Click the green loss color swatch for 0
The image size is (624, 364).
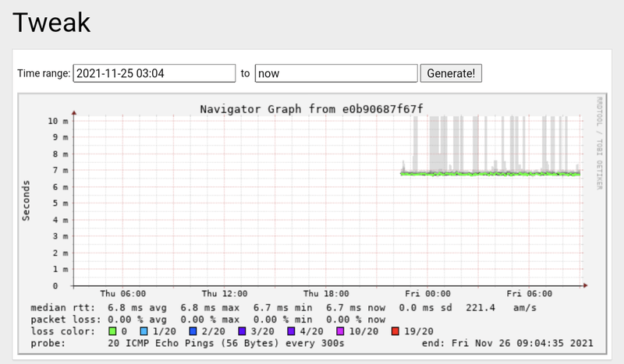[x=112, y=331]
